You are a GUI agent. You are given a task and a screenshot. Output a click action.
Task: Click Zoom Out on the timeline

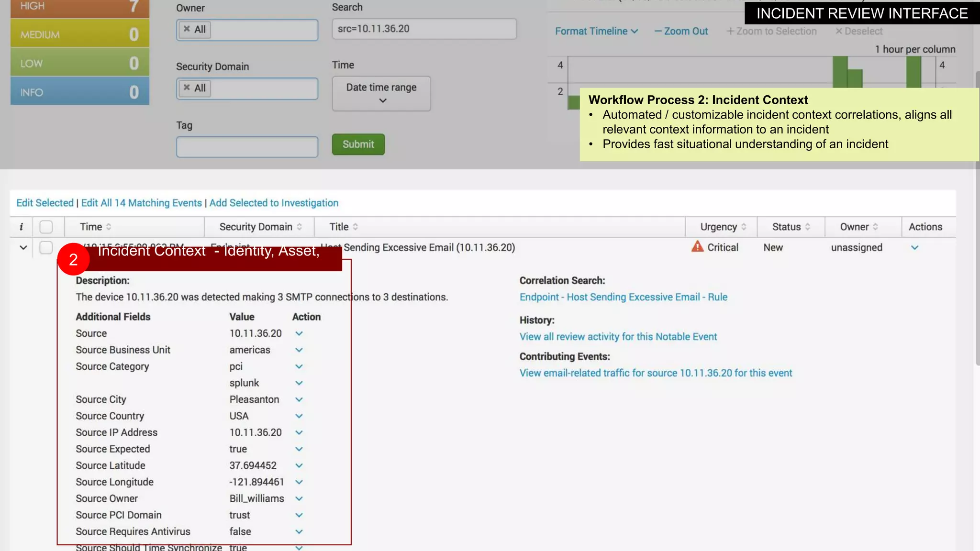point(681,31)
